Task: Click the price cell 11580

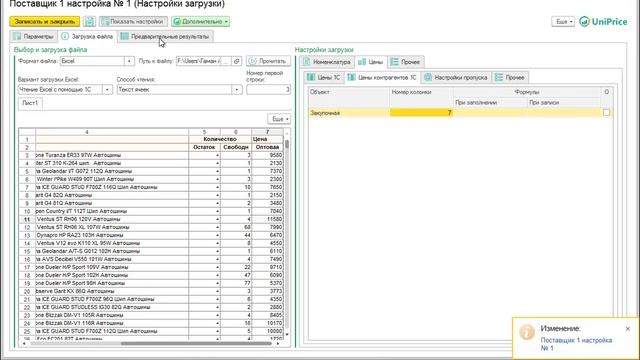Action: point(267,219)
